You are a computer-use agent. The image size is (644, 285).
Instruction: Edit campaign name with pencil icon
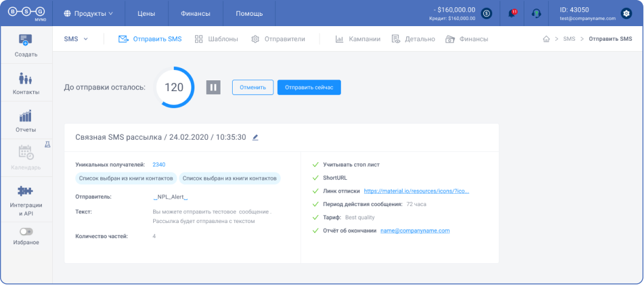(x=255, y=137)
